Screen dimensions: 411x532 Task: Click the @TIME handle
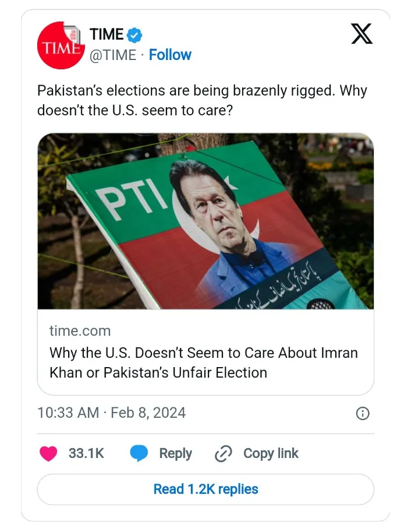click(x=113, y=55)
